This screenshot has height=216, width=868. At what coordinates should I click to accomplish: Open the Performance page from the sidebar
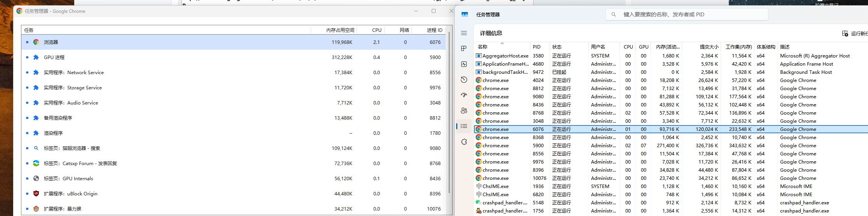(x=464, y=64)
